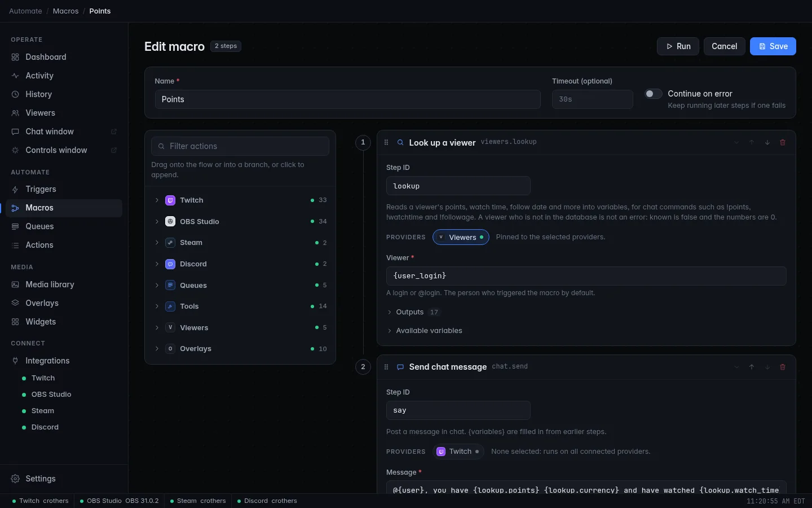Grab the drag handle of Look up a viewer
The width and height of the screenshot is (812, 508).
click(x=386, y=143)
